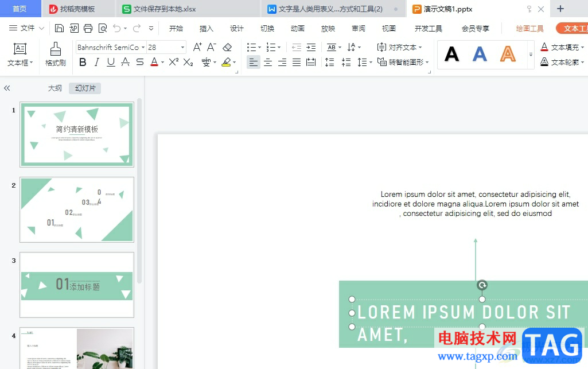Switch to 大纲 outline view
The image size is (588, 369).
click(x=54, y=88)
